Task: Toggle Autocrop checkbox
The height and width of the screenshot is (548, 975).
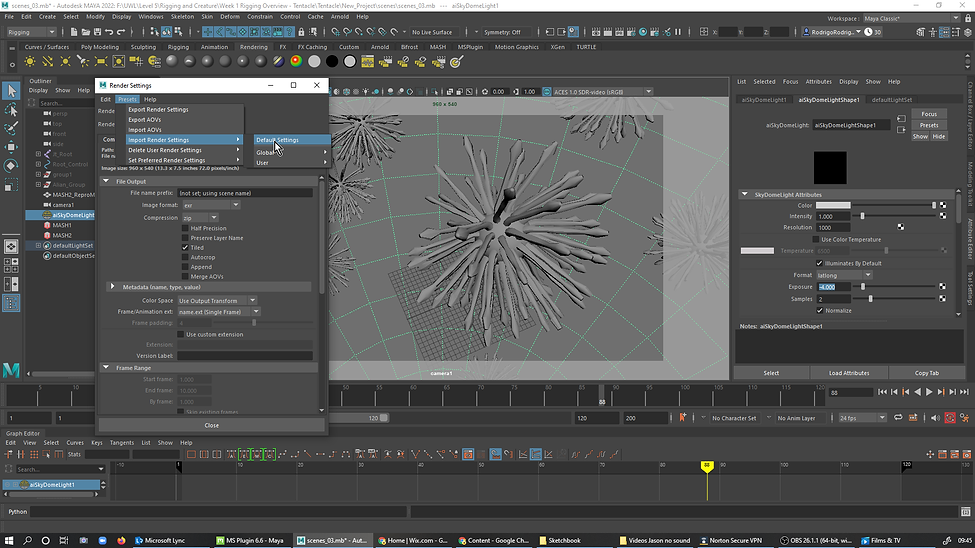Action: [x=185, y=257]
